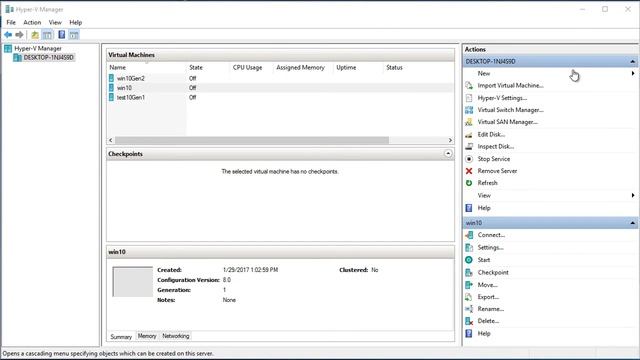Click the Delete icon in Actions

point(469,321)
